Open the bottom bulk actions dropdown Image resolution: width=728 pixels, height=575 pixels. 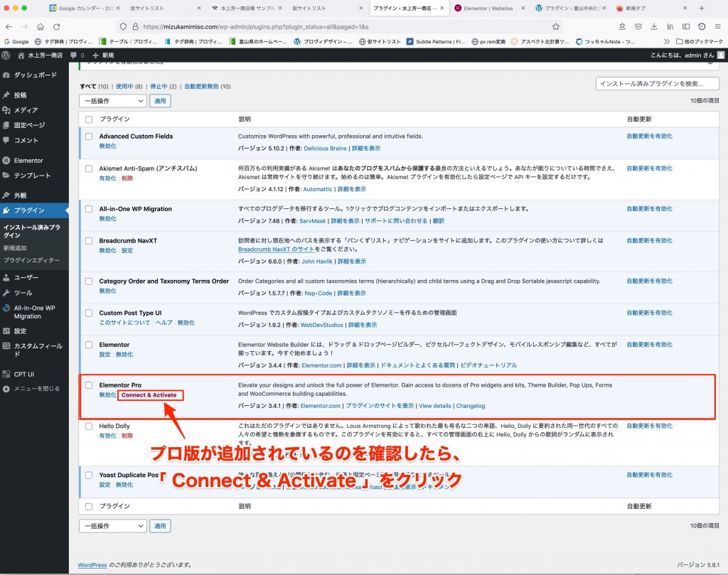click(112, 526)
